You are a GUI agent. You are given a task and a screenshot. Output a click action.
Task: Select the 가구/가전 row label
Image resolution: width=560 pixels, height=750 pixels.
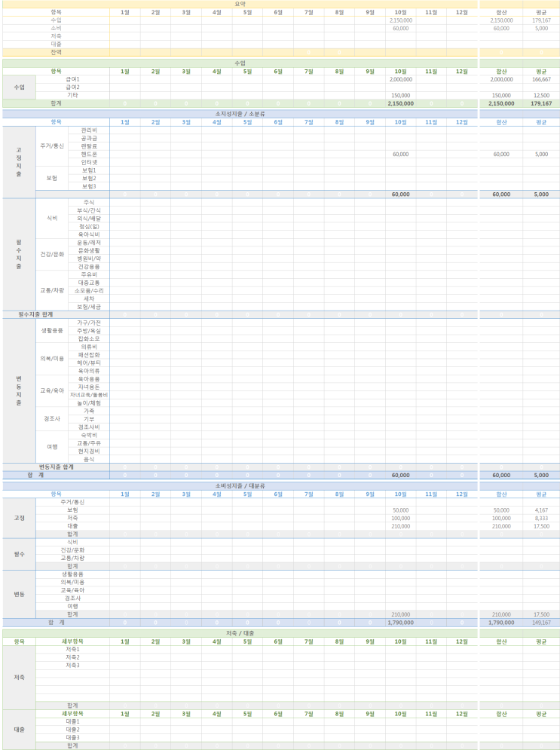tap(89, 323)
